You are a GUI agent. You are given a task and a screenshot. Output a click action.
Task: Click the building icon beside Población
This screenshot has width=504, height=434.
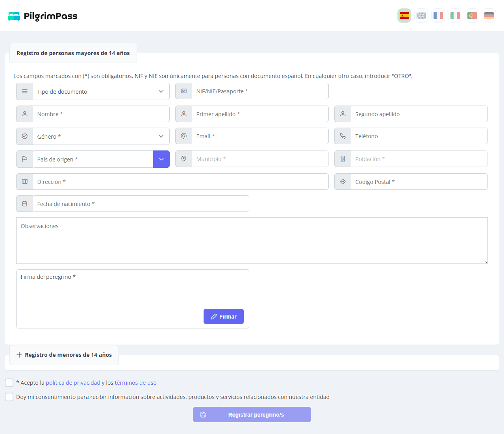(x=343, y=159)
